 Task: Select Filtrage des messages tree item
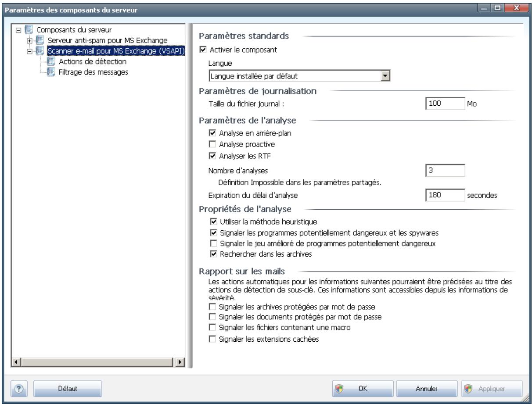(x=93, y=72)
